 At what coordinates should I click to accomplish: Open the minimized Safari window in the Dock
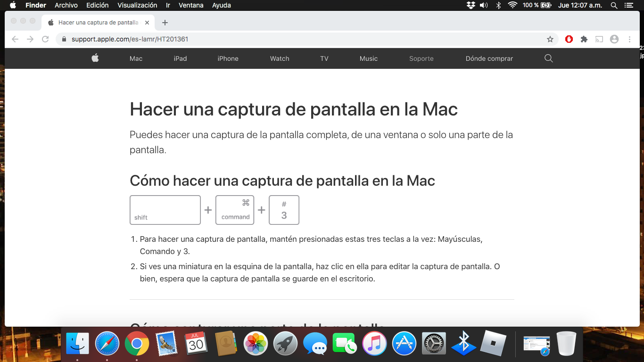click(x=537, y=345)
